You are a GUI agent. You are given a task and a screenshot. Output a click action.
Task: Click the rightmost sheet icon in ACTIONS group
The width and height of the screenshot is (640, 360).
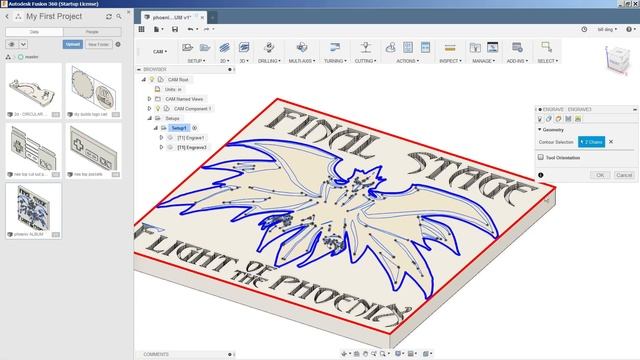[x=425, y=47]
